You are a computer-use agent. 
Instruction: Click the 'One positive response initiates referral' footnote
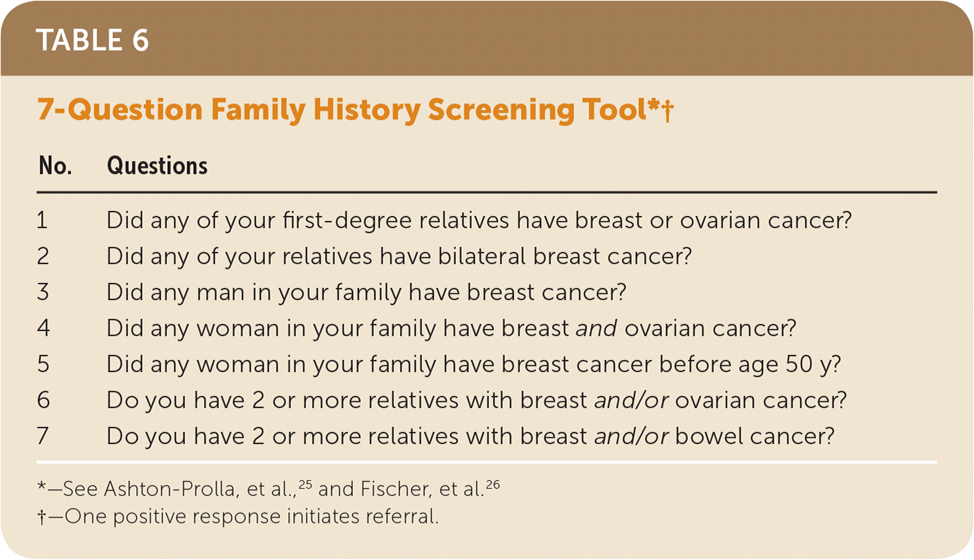pos(238,517)
